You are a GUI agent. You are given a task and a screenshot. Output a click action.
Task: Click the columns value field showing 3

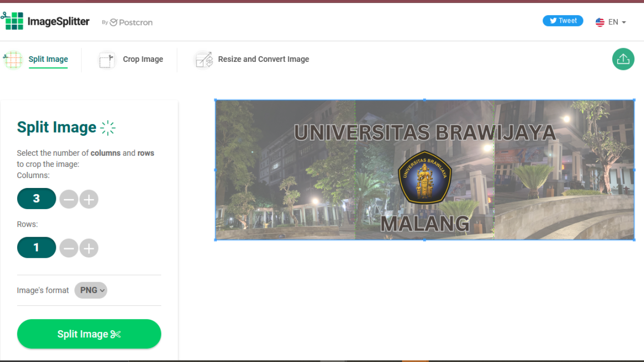click(36, 199)
